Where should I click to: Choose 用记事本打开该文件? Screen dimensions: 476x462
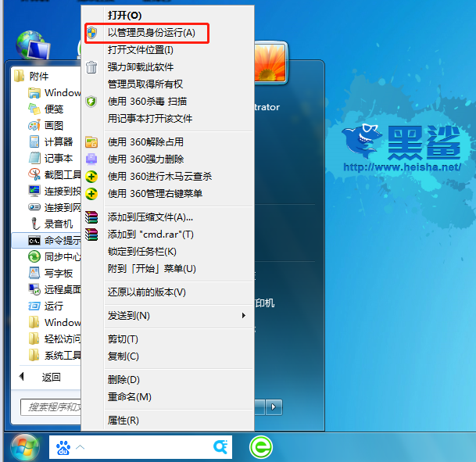point(167,119)
